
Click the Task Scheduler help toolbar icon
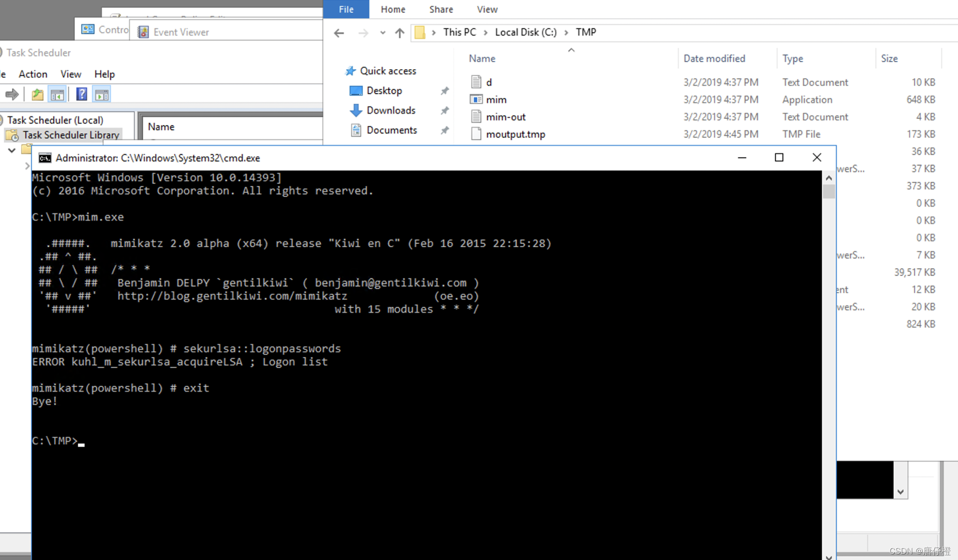click(81, 94)
